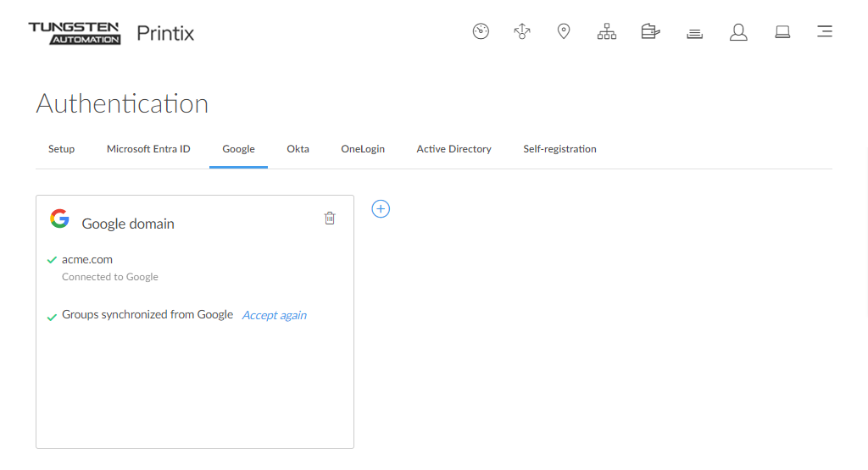Open Computers via the laptop icon
The height and width of the screenshot is (470, 868).
pos(782,32)
